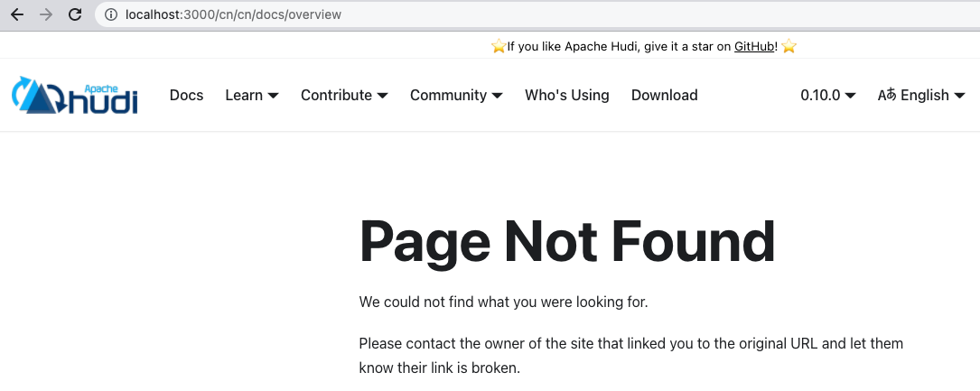The height and width of the screenshot is (391, 980).
Task: Open the 0.10.0 version selector
Action: pyautogui.click(x=828, y=95)
